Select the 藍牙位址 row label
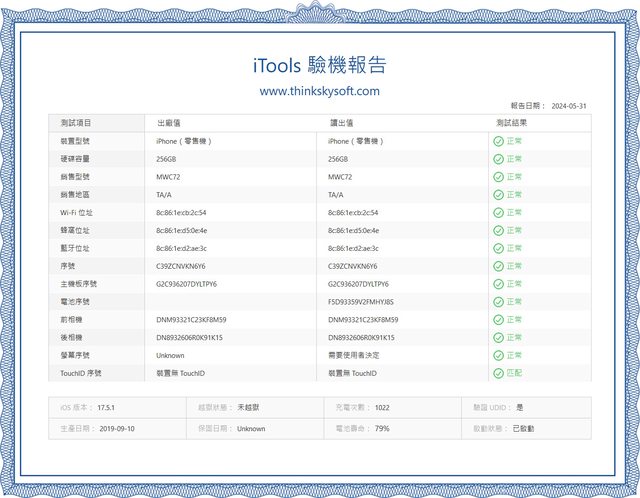This screenshot has width=640, height=498. [75, 248]
